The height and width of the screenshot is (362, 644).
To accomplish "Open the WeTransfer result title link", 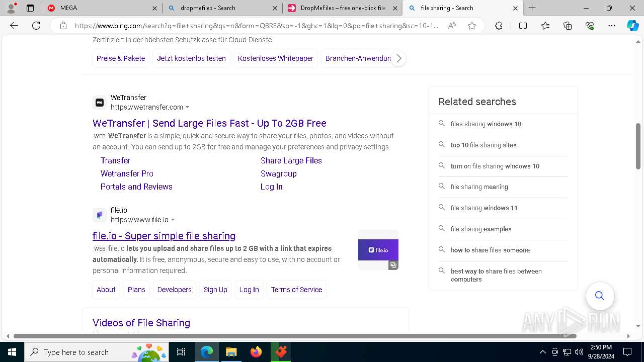I will pyautogui.click(x=209, y=123).
